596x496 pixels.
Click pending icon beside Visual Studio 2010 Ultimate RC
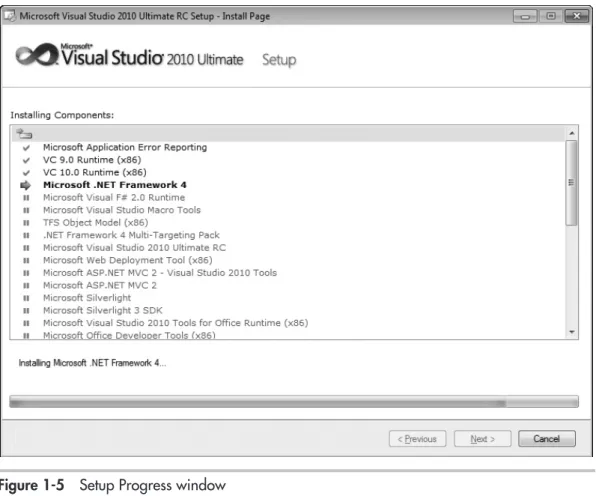tap(26, 248)
